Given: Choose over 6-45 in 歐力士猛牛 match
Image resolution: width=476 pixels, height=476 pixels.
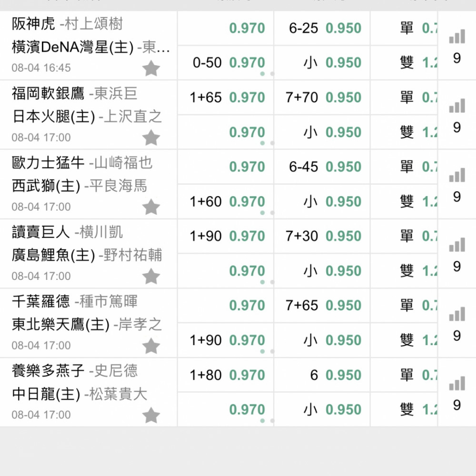Looking at the screenshot, I should tap(322, 167).
